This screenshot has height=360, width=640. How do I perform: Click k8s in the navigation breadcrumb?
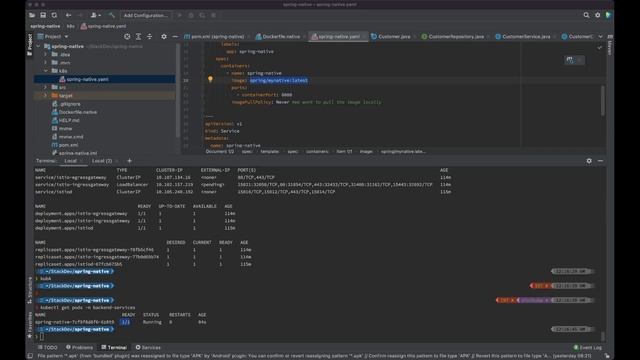71,26
